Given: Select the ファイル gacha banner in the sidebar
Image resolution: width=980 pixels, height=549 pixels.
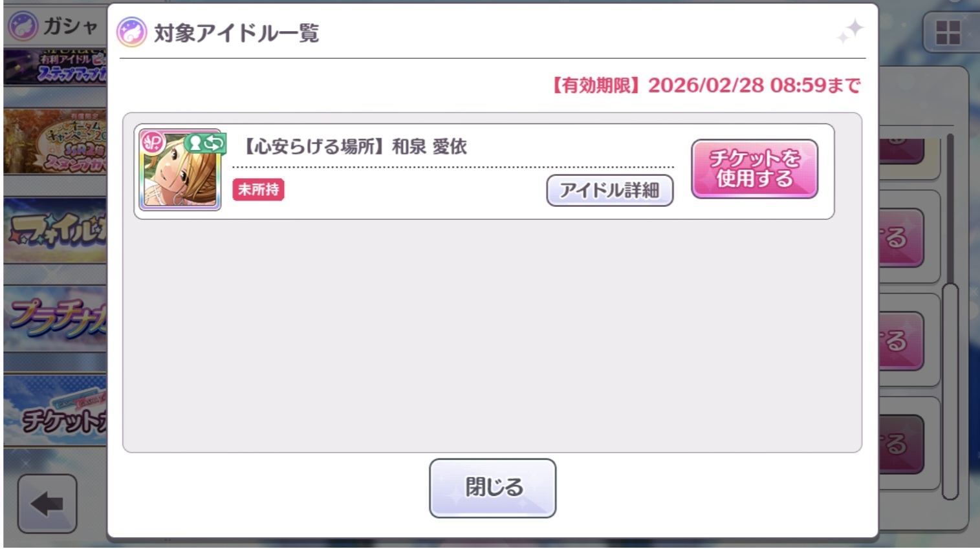Looking at the screenshot, I should [55, 231].
